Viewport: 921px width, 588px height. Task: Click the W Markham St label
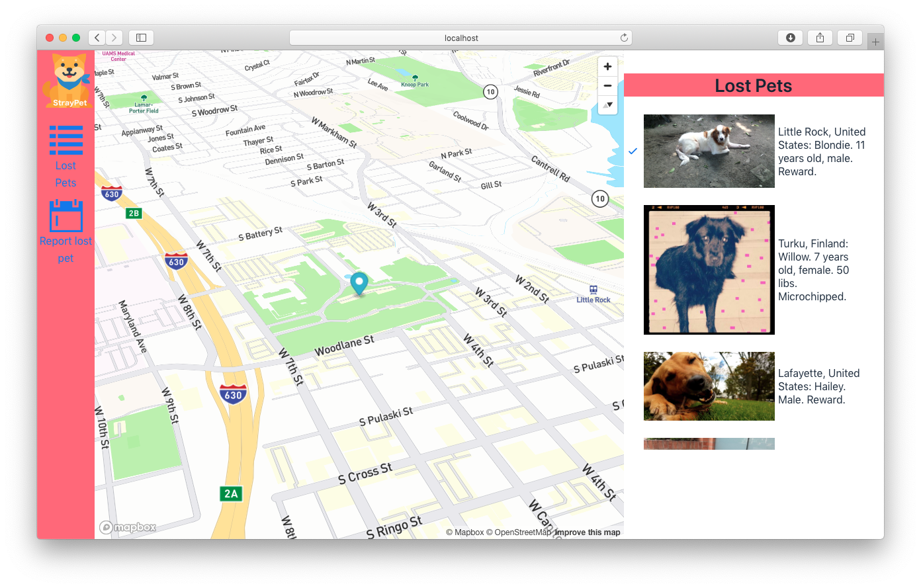[334, 132]
